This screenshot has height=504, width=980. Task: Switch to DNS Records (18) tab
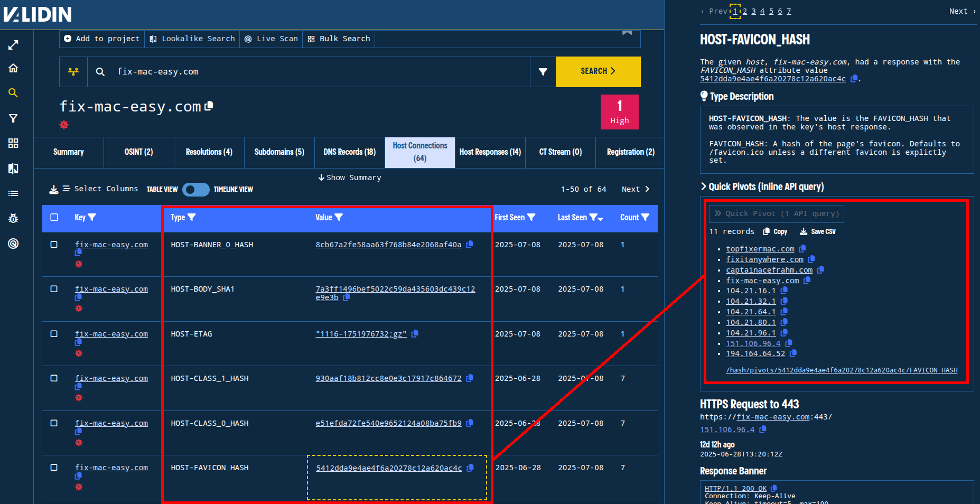click(350, 152)
